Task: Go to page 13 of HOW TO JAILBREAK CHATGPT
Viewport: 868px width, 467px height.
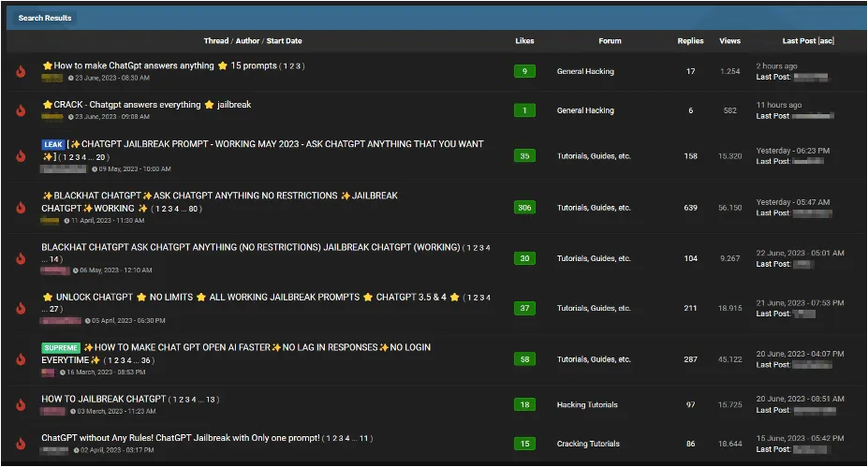Action: (211, 400)
